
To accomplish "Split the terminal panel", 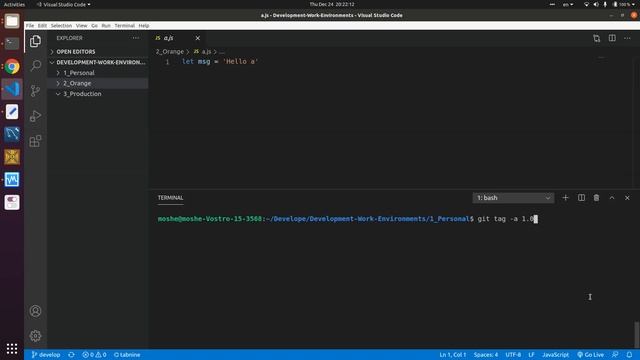I will pos(581,198).
